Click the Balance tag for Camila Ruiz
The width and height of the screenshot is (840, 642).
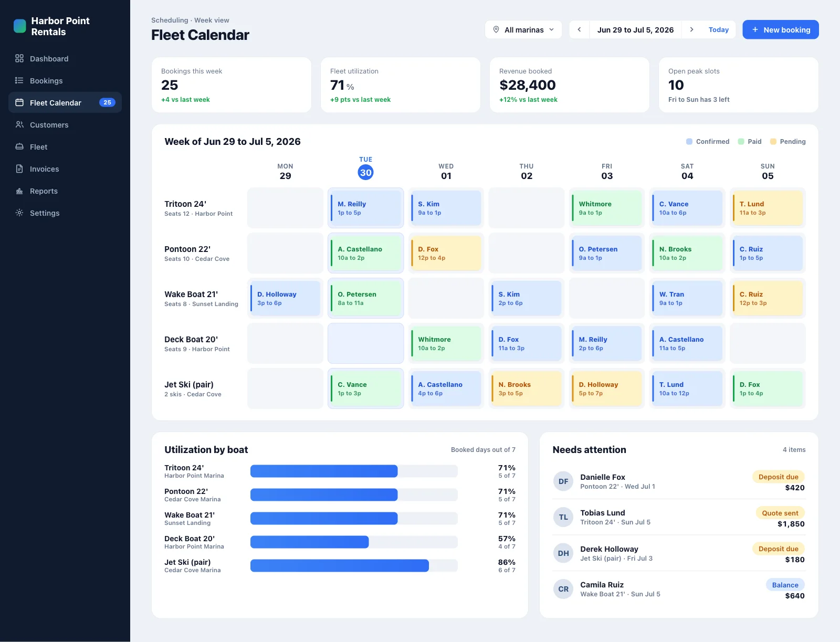tap(785, 585)
